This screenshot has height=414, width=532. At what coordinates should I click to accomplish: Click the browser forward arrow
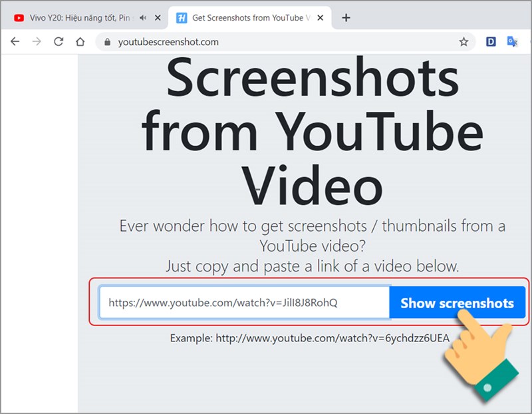[x=37, y=42]
